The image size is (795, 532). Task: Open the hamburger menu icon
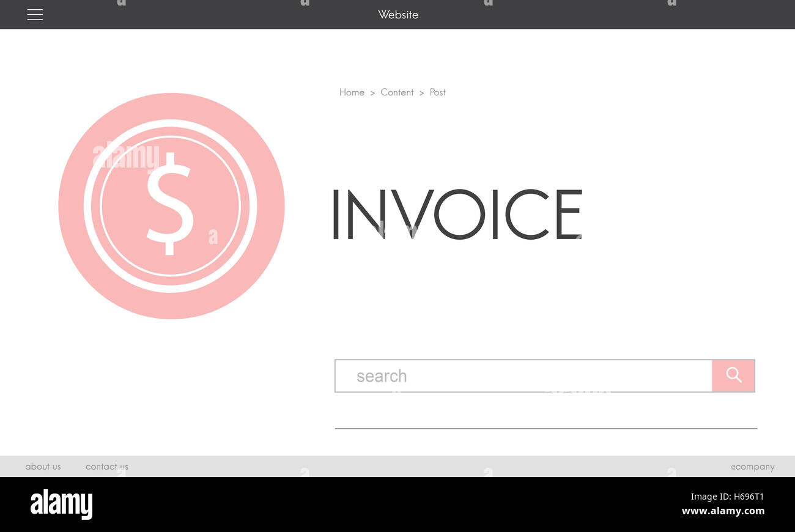point(35,15)
